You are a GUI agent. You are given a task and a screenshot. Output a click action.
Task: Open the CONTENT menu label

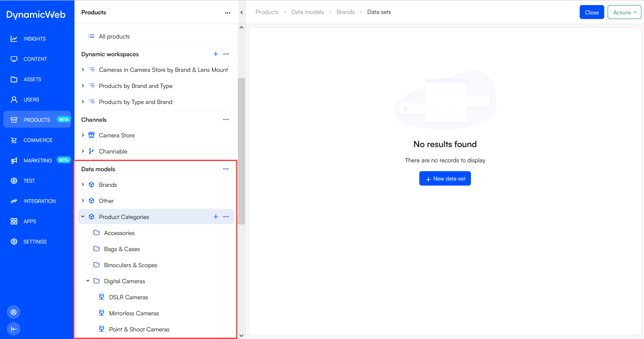35,59
